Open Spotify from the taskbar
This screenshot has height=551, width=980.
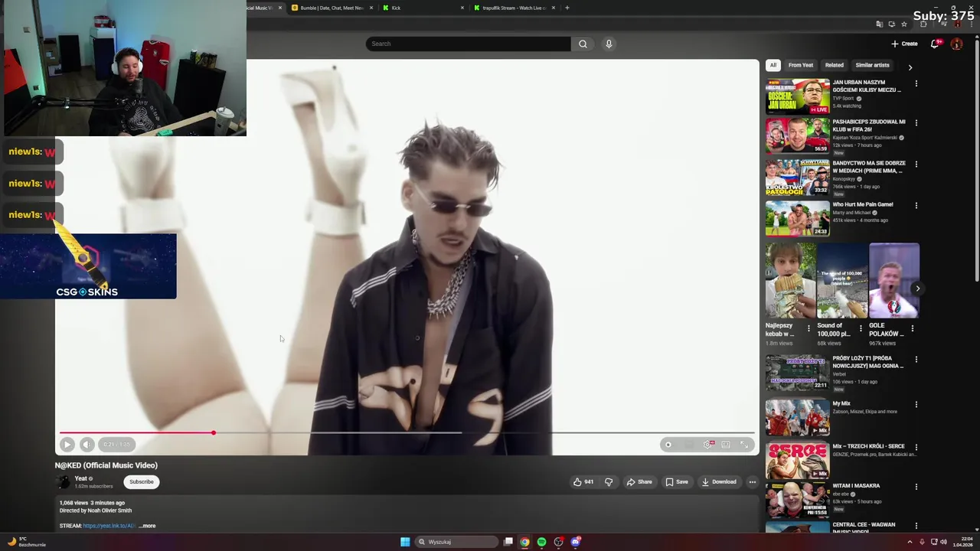(541, 542)
